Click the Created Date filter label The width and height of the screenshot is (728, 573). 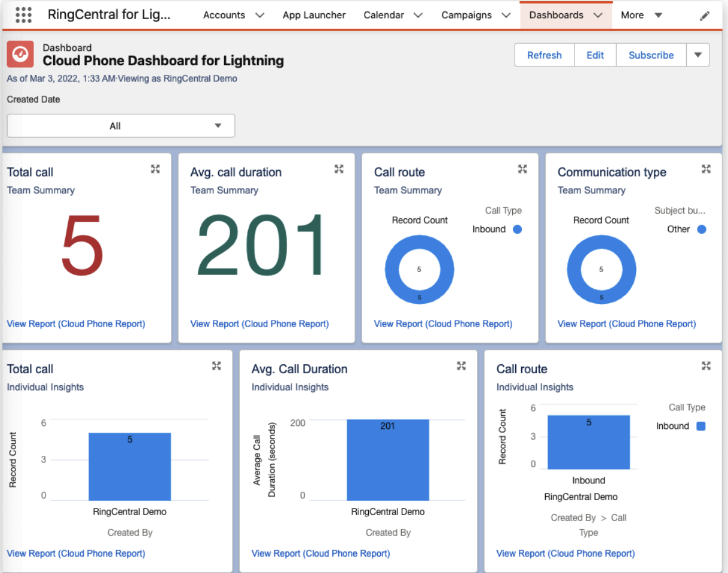(33, 99)
